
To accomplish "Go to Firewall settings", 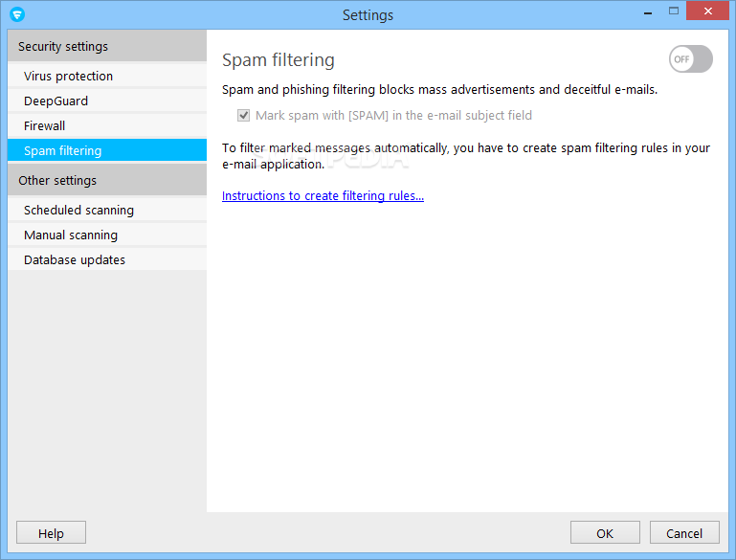I will (107, 125).
